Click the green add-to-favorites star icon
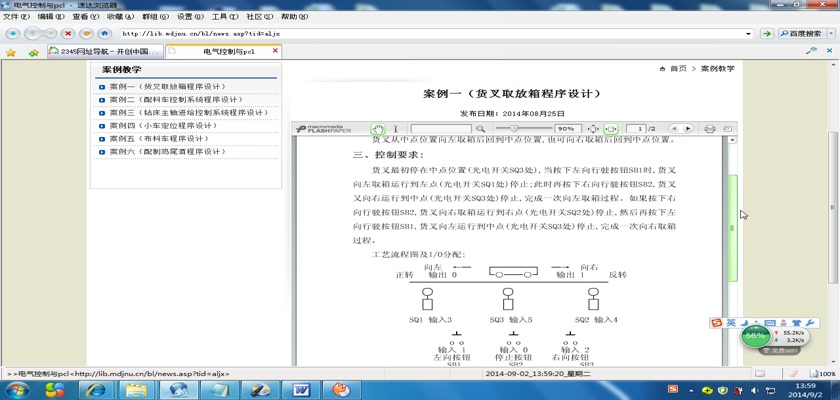The image size is (840, 400). point(34,52)
